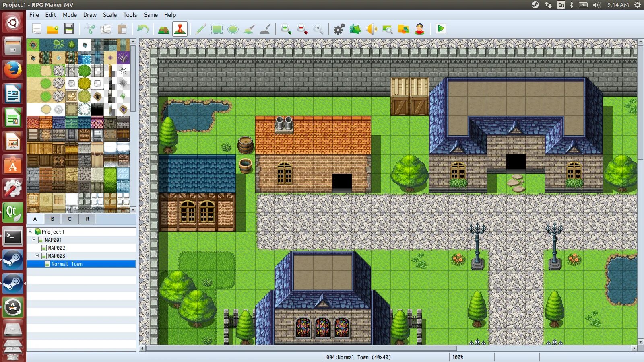The image size is (644, 362).
Task: Start a playtest with the green arrow
Action: click(x=441, y=29)
